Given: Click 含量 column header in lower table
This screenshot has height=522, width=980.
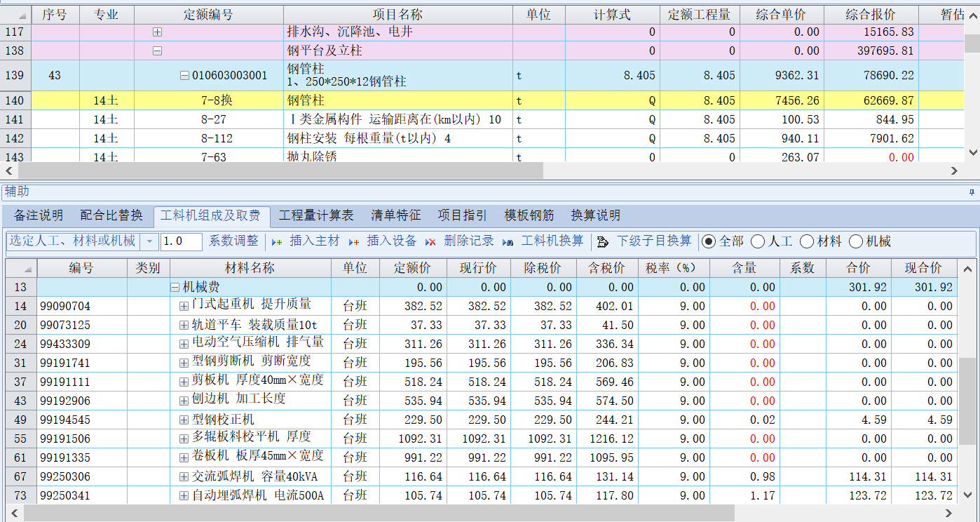Looking at the screenshot, I should (744, 268).
